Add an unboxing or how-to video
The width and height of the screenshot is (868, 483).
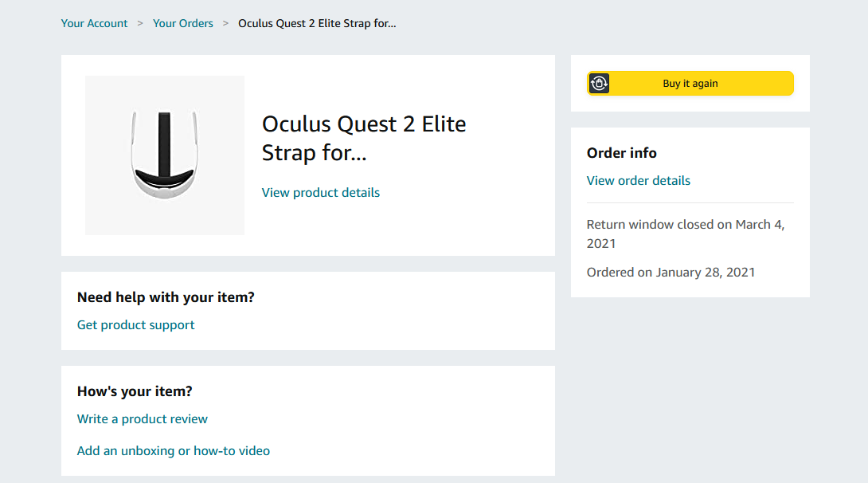coord(174,451)
